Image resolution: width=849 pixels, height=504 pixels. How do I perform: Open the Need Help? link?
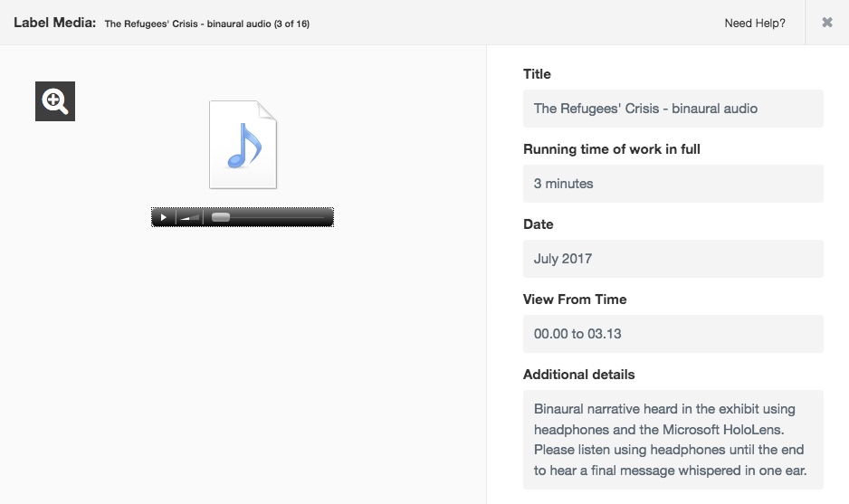[755, 24]
